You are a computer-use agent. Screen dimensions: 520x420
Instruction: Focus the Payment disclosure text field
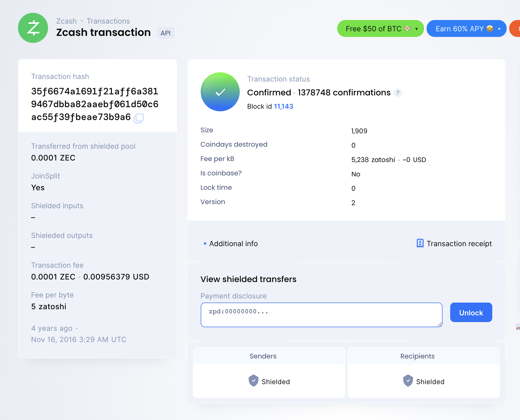321,315
